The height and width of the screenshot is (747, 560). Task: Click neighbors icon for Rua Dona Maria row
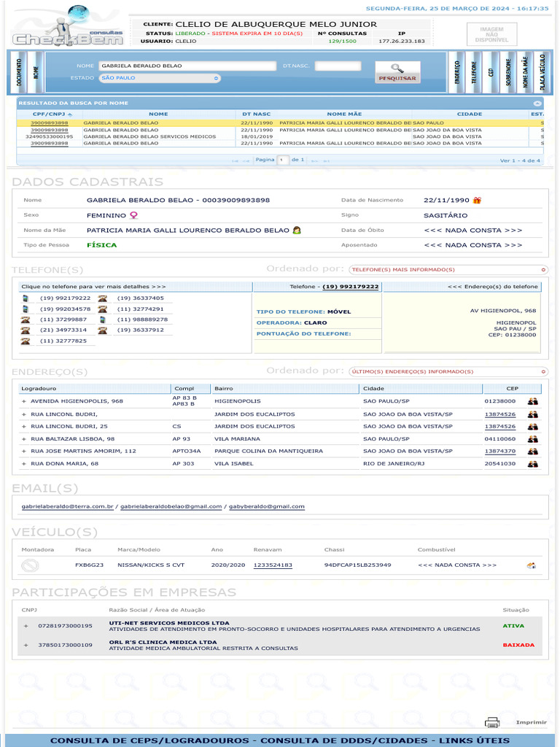(533, 464)
